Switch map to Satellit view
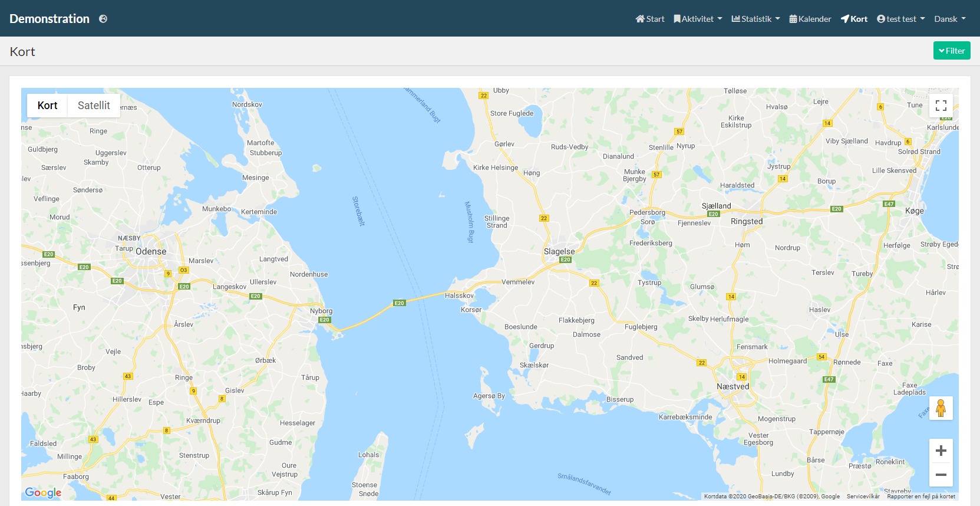Screen dimensions: 980x506 coord(94,106)
